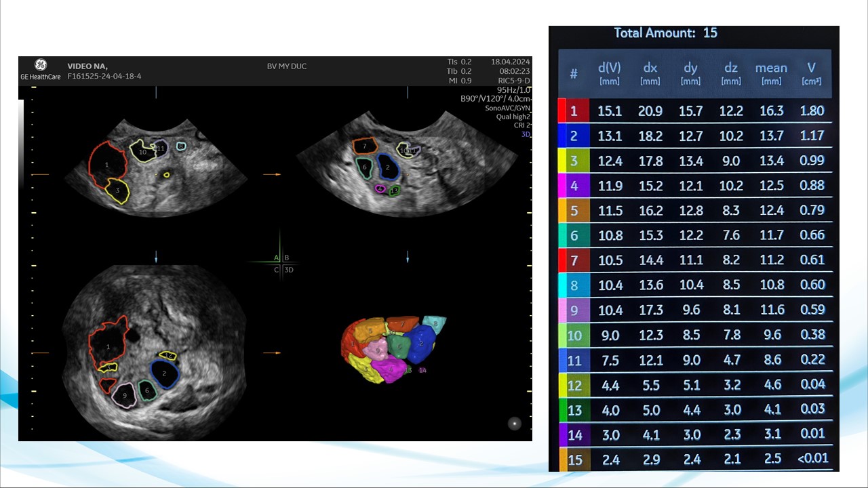Select the yellow follicle 3 outline in top-left view
This screenshot has width=868, height=488.
(x=118, y=191)
